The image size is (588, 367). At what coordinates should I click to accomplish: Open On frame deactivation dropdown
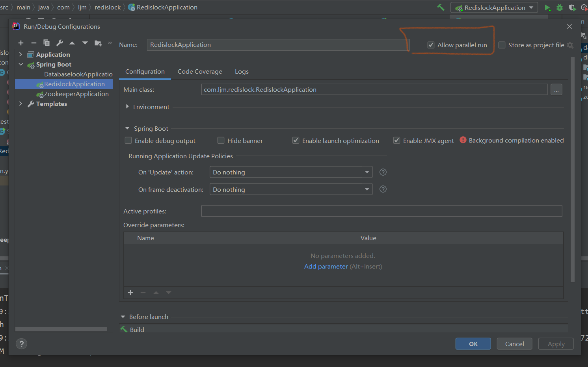click(291, 189)
